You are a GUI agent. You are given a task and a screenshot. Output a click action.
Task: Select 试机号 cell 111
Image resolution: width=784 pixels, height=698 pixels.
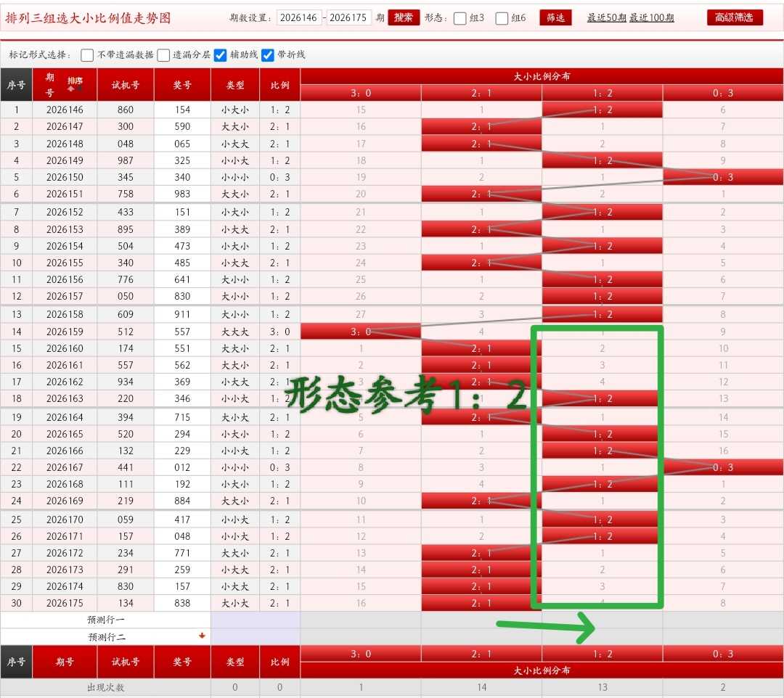coord(126,484)
